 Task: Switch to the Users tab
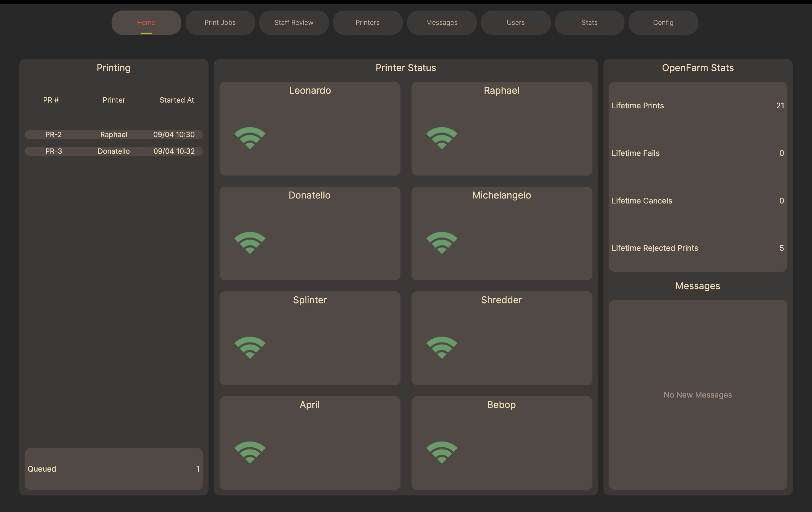pos(515,22)
